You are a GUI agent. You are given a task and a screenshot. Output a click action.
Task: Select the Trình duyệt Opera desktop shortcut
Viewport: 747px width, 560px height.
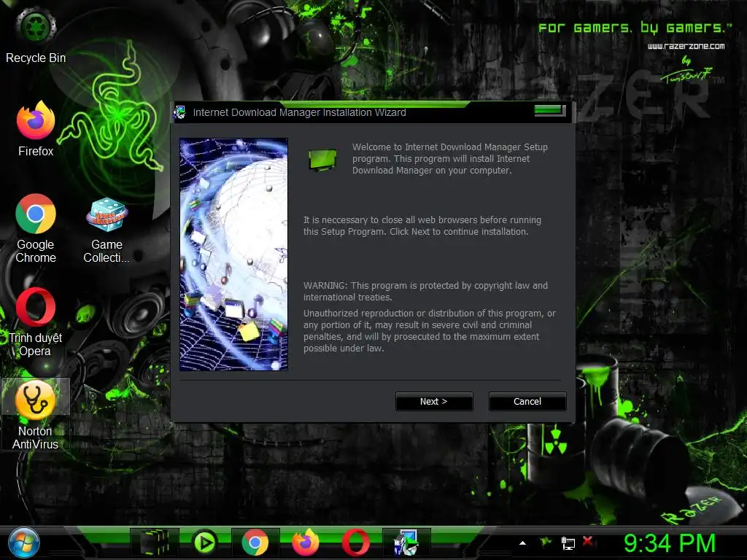pyautogui.click(x=36, y=322)
